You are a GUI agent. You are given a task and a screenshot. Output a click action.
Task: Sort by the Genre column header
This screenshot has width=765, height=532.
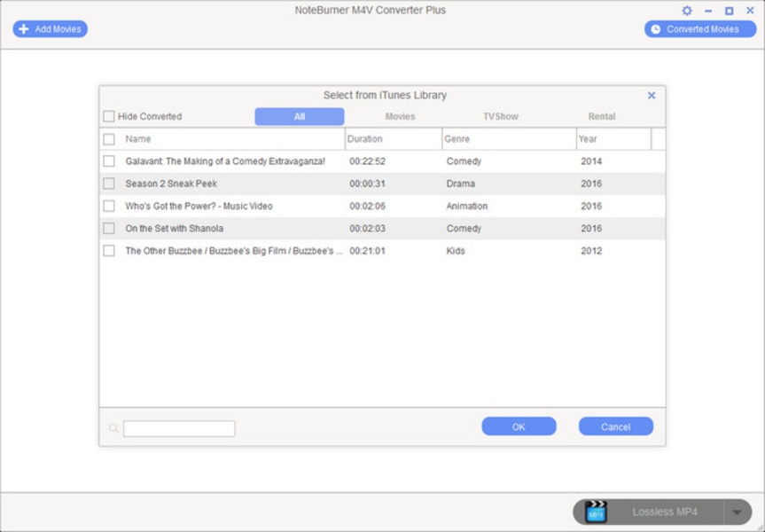pos(457,139)
